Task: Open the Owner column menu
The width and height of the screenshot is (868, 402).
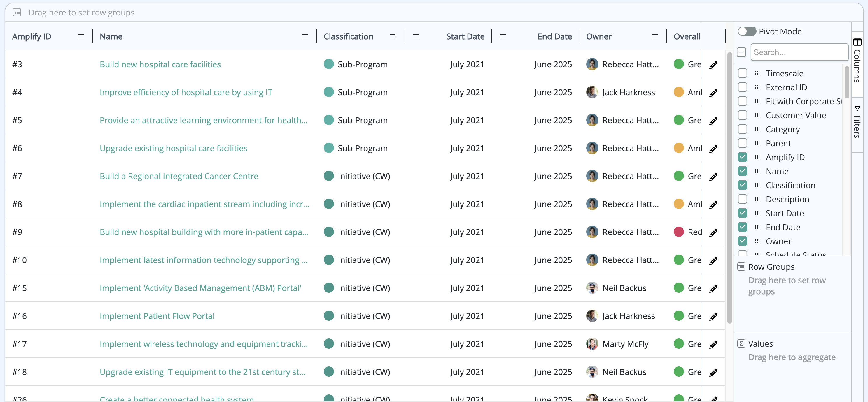Action: [x=655, y=36]
